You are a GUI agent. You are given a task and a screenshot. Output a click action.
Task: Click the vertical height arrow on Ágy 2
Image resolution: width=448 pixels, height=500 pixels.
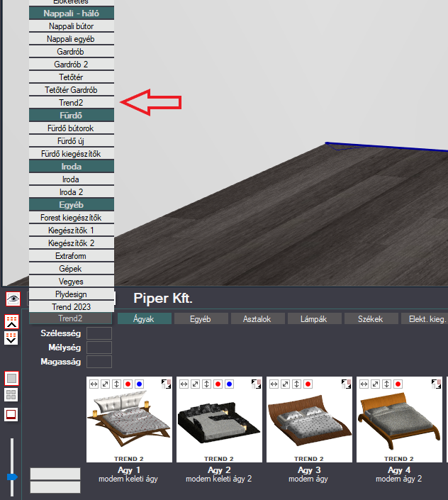coord(206,384)
